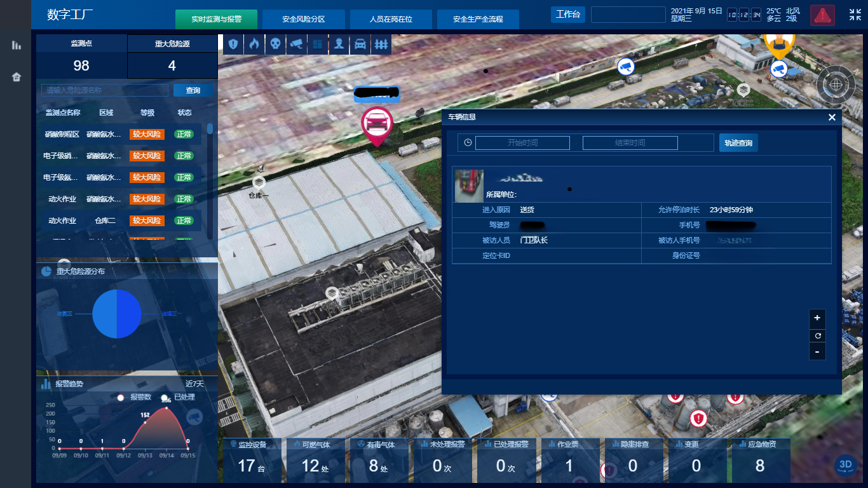Viewport: 868px width, 488px height.
Task: Open the red alarm triangle icon
Action: (822, 15)
